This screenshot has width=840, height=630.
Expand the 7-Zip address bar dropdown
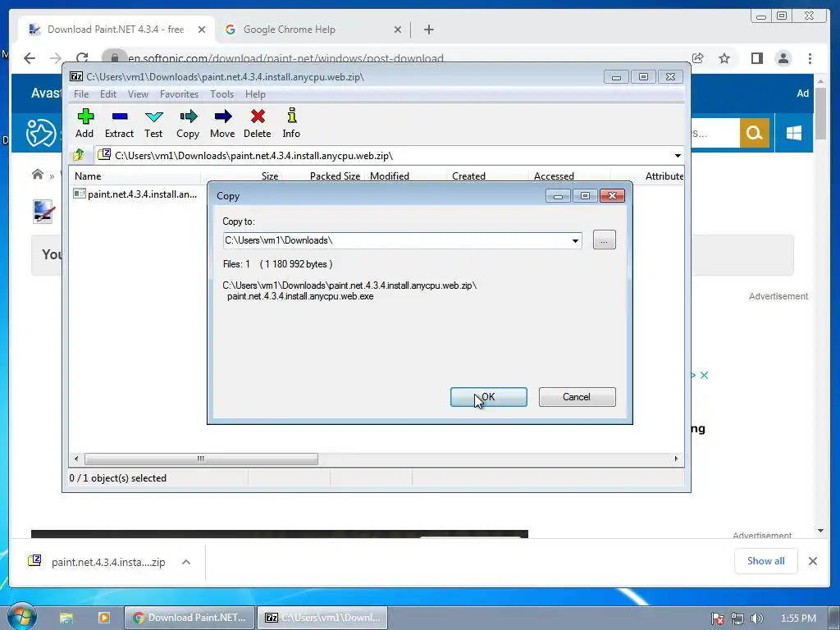click(678, 156)
